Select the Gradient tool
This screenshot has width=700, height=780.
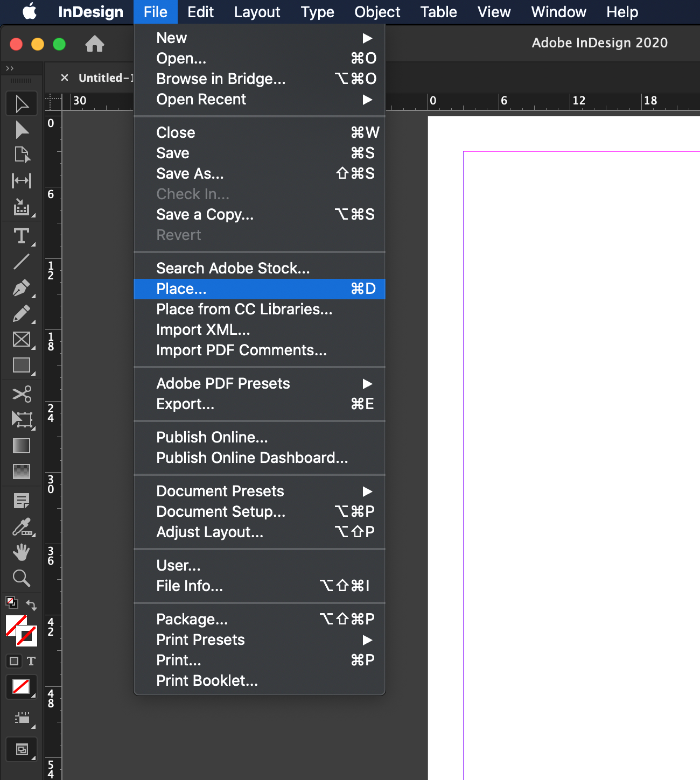[x=22, y=445]
